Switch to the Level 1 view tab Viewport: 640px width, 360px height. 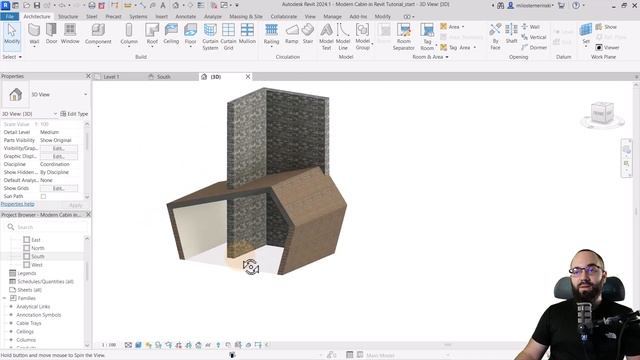[x=111, y=77]
